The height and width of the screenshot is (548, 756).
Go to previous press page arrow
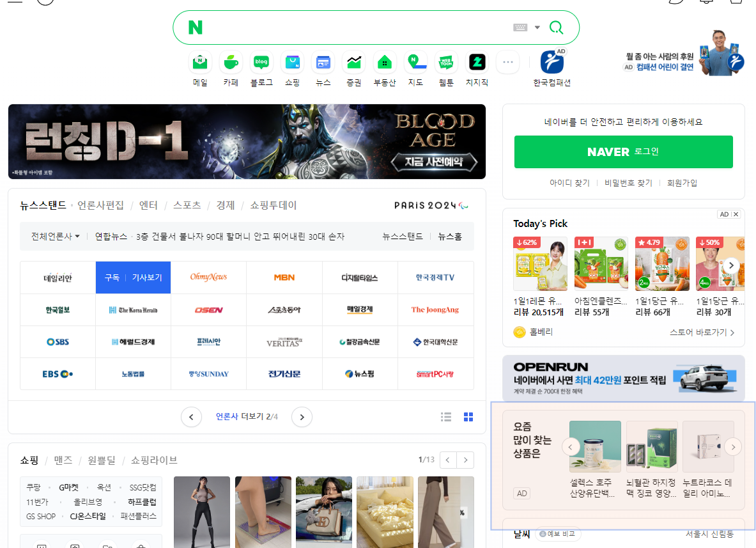pos(191,417)
